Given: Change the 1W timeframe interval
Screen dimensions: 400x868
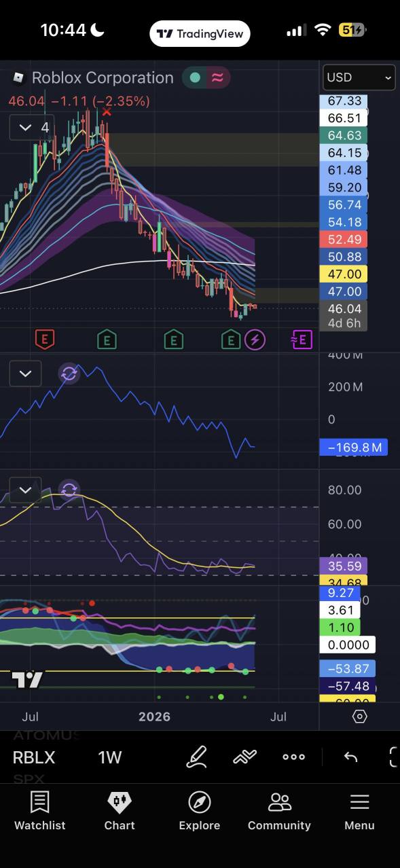Looking at the screenshot, I should [110, 757].
